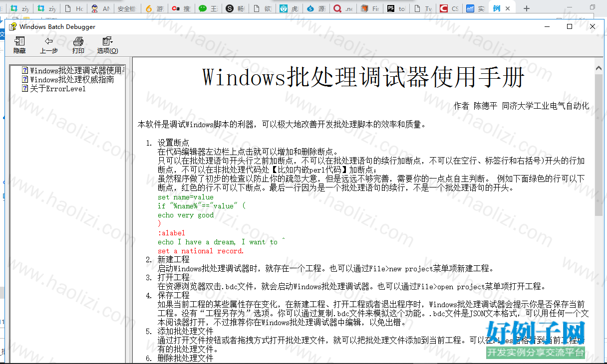Click section heading 设置断点
The width and height of the screenshot is (607, 364).
[x=173, y=143]
